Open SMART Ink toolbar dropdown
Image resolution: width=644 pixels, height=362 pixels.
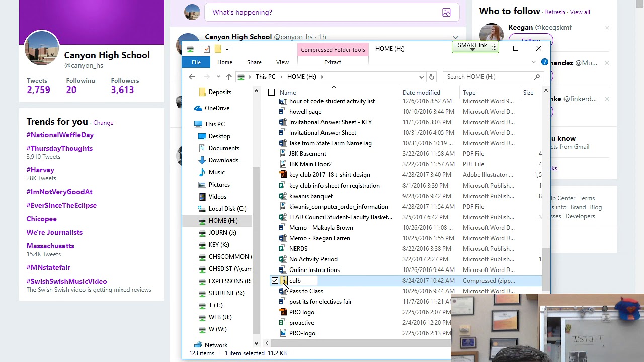(472, 51)
